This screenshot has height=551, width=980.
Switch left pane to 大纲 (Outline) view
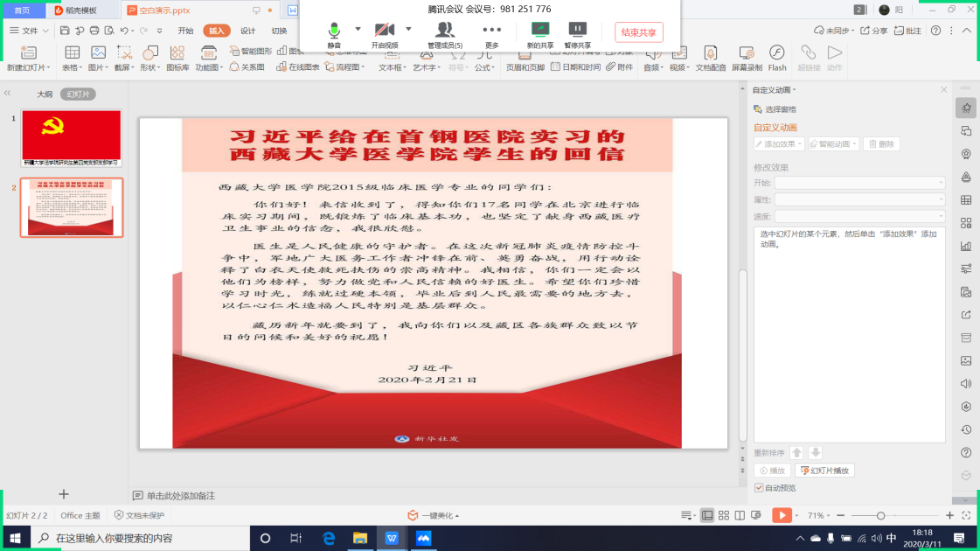click(45, 94)
